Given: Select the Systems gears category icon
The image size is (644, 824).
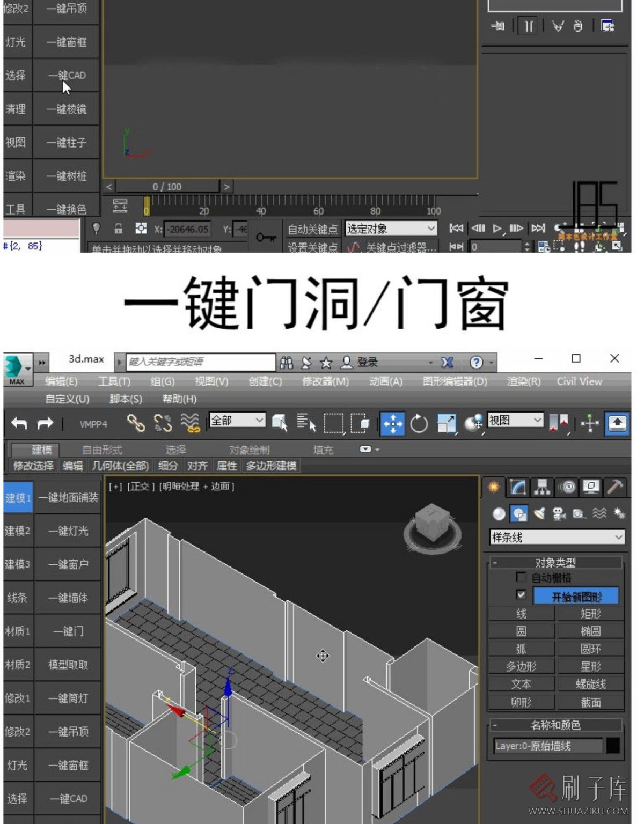Looking at the screenshot, I should (619, 514).
